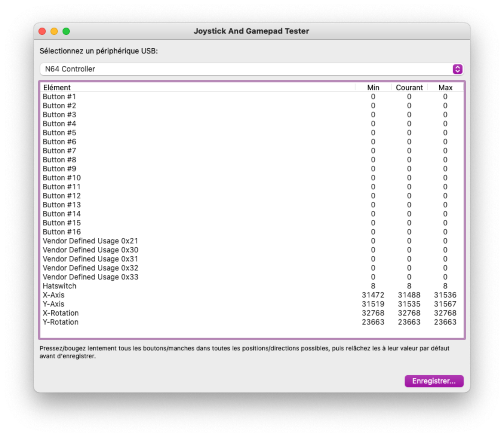504x437 pixels.
Task: Select the Button #15 row
Action: tap(252, 223)
